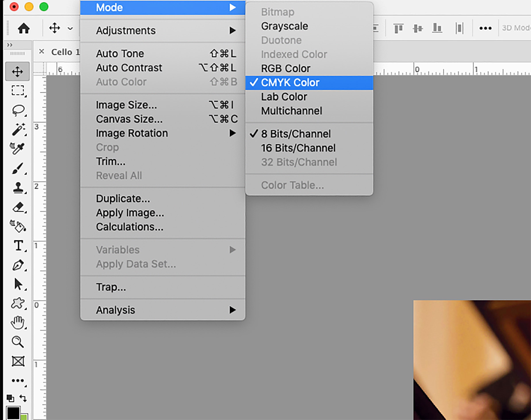Screen dimensions: 531x420
Task: Open the Adjustments submenu
Action: pos(126,30)
